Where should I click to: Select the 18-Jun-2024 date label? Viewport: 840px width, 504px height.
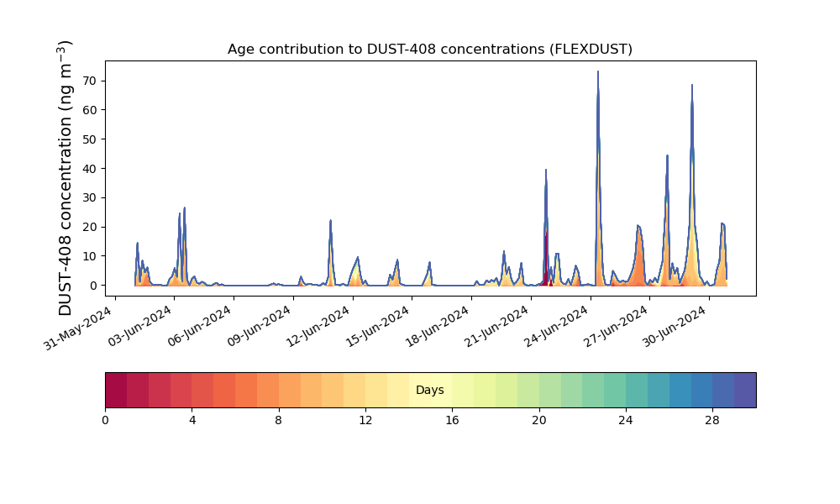click(438, 326)
